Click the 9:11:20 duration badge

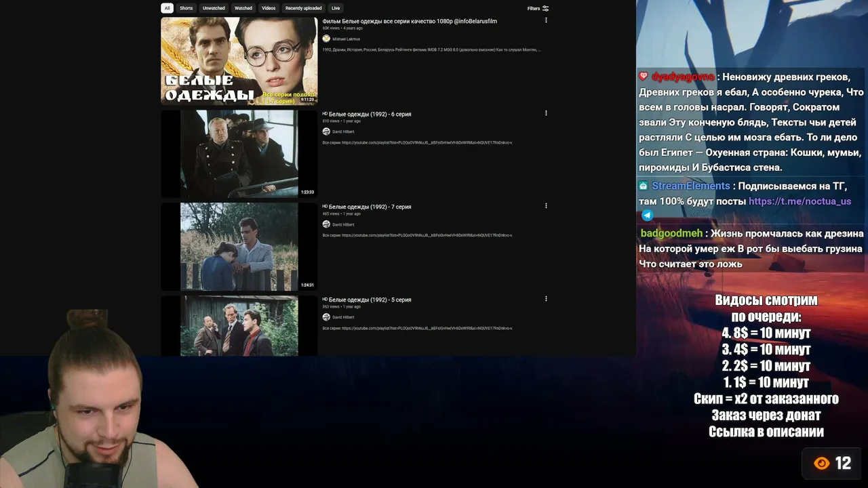[307, 100]
